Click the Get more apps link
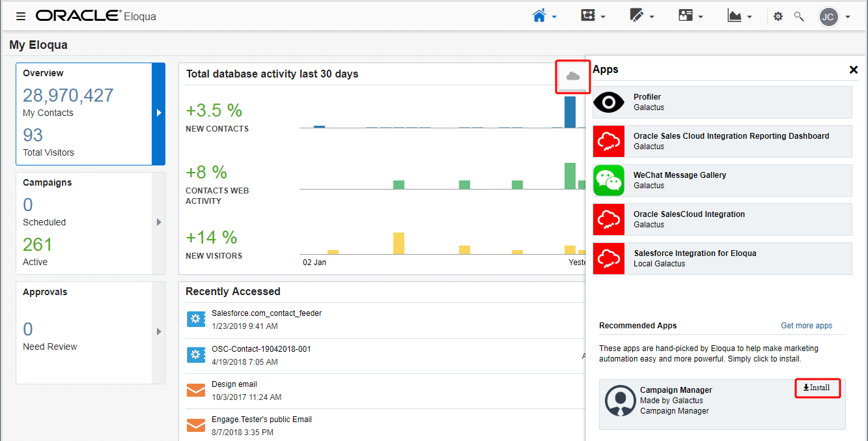This screenshot has width=868, height=441. (806, 326)
